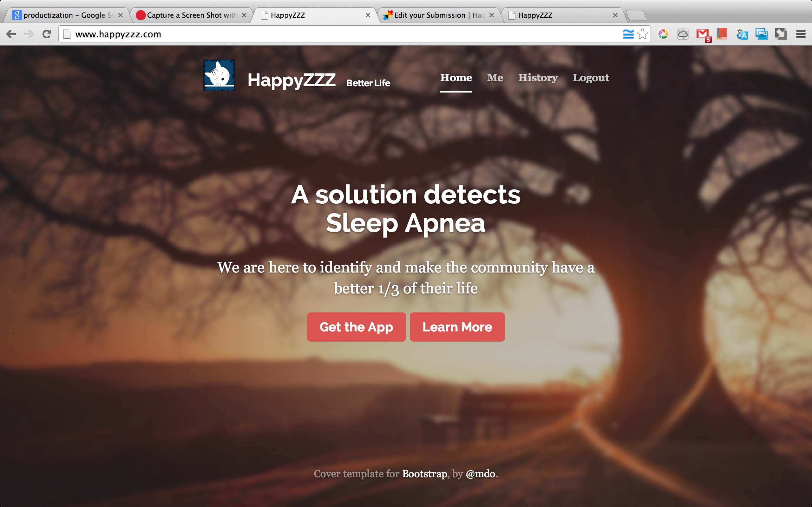This screenshot has width=812, height=507.
Task: Click the blue wavy lines address bar icon
Action: click(628, 34)
